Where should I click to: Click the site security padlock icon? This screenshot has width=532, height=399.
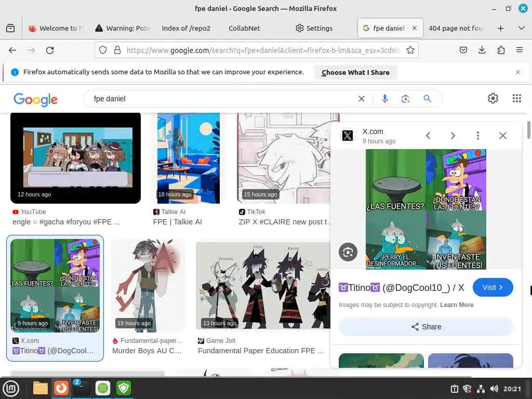[x=117, y=50]
